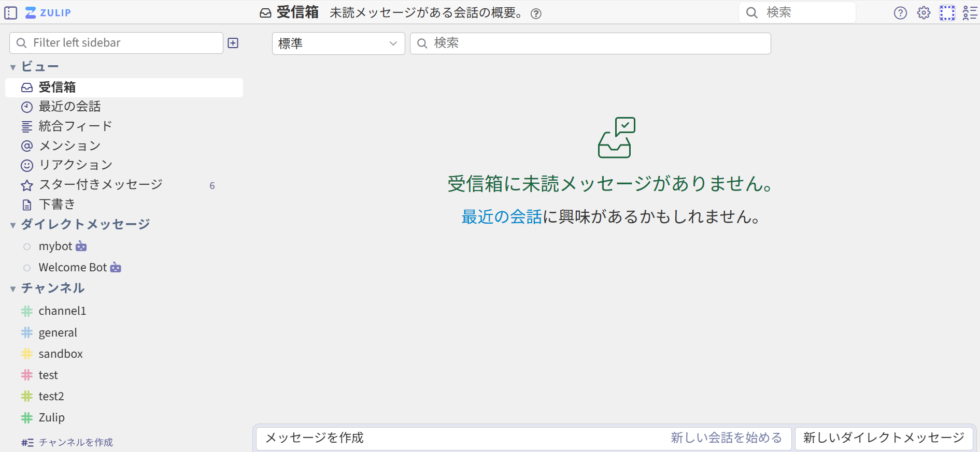
Task: Click the チャンネルを作成 list icon
Action: 27,443
